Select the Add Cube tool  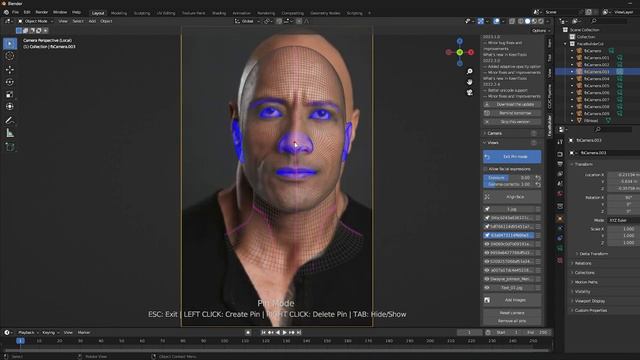click(10, 147)
